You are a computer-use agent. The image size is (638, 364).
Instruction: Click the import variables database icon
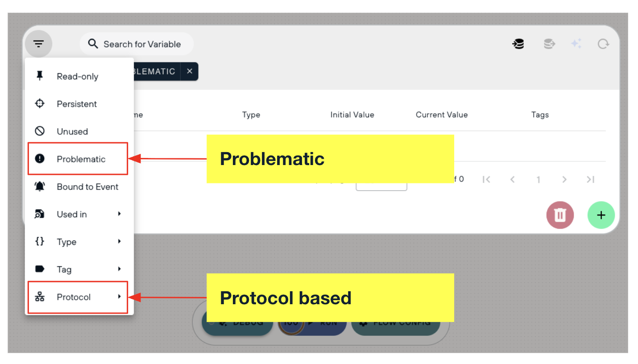518,44
